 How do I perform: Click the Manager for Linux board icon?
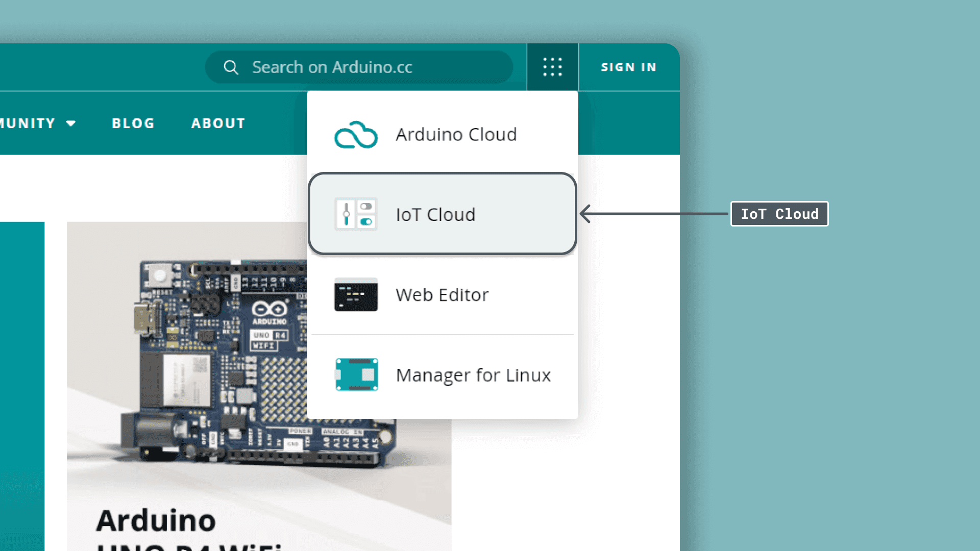[356, 374]
